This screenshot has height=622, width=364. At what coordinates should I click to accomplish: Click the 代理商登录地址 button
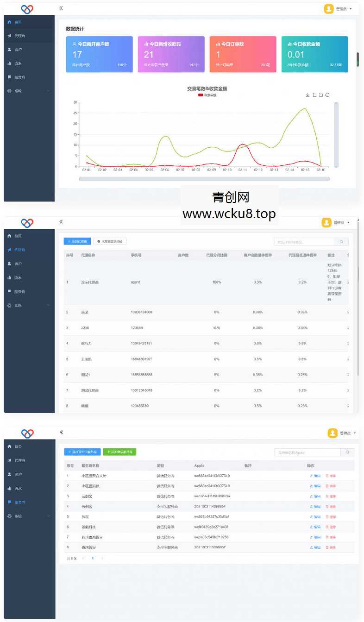click(x=110, y=241)
